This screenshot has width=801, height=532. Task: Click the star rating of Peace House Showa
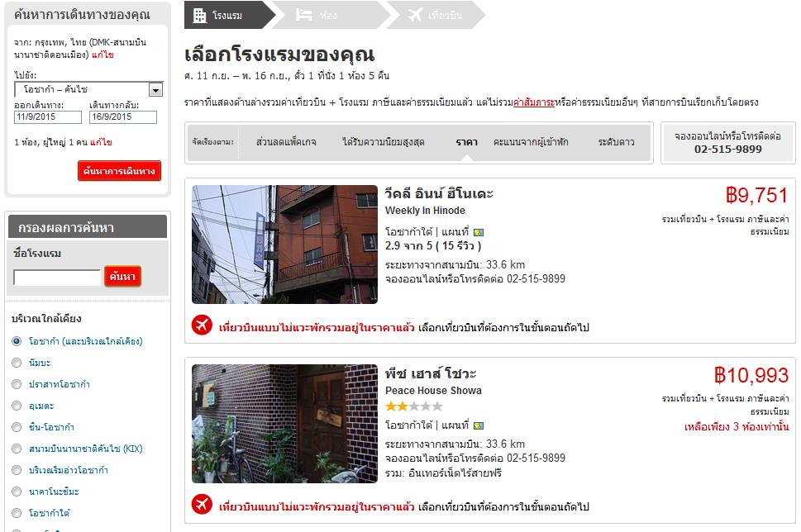pyautogui.click(x=414, y=406)
